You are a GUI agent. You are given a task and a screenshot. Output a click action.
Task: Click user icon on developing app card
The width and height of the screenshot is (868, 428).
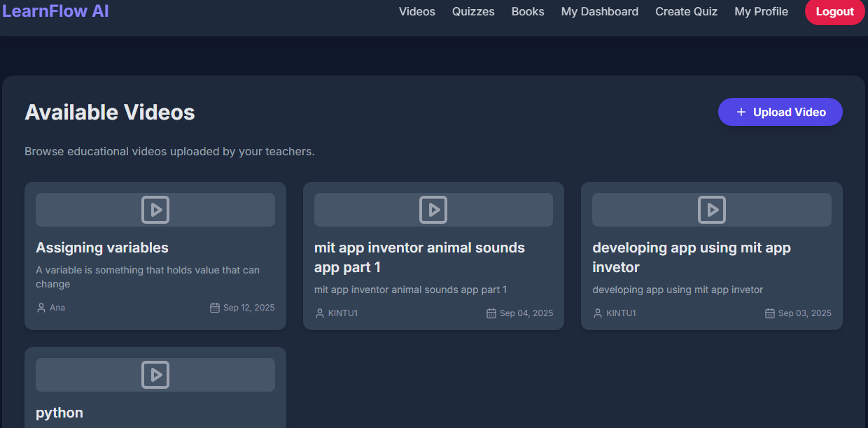597,313
